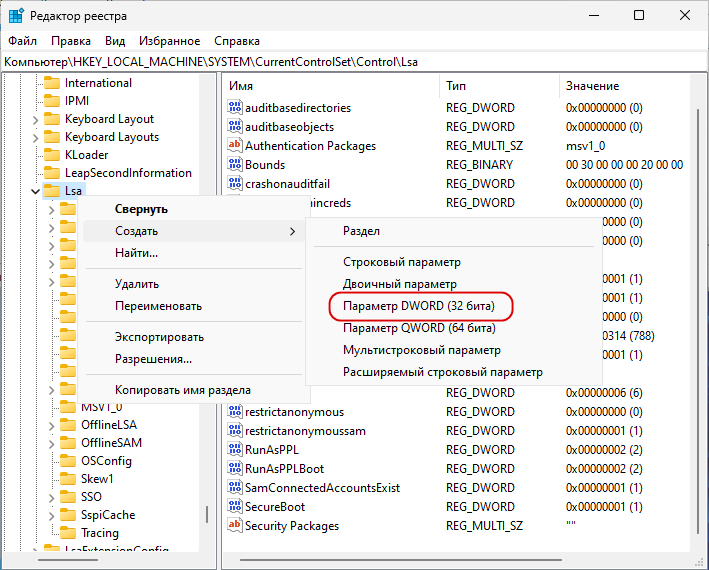Screen dimensions: 709x570
Task: Click the IPMI folder icon
Action: (x=52, y=101)
